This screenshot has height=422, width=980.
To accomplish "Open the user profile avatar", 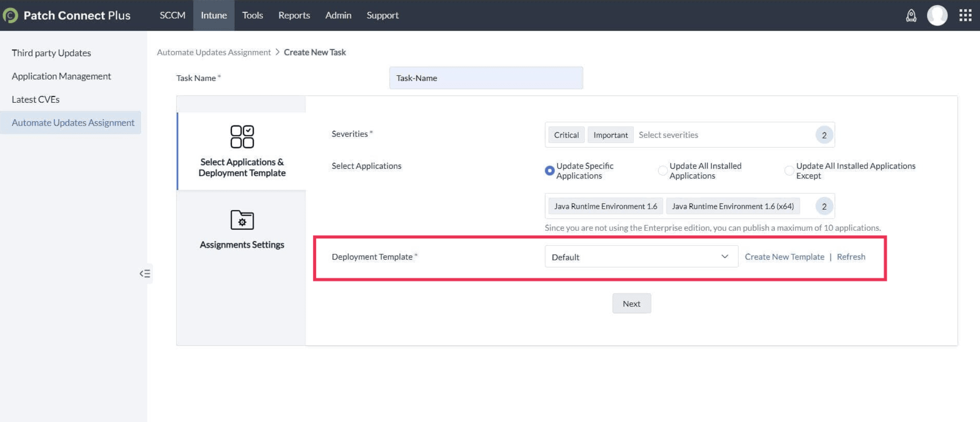I will coord(937,15).
